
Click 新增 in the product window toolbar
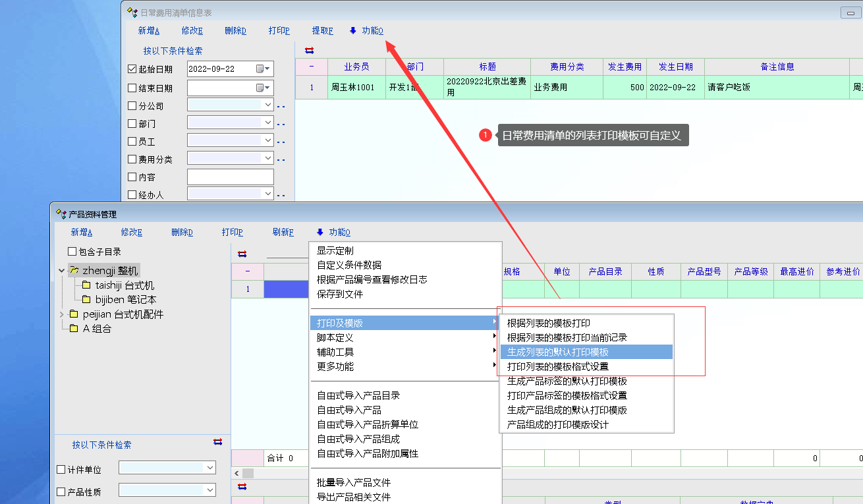click(81, 233)
